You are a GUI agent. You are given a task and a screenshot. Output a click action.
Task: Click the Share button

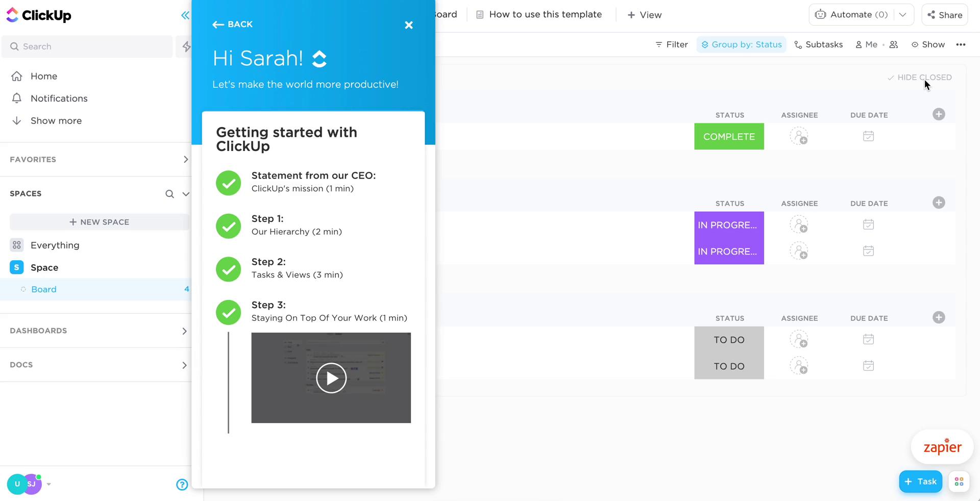tap(945, 15)
